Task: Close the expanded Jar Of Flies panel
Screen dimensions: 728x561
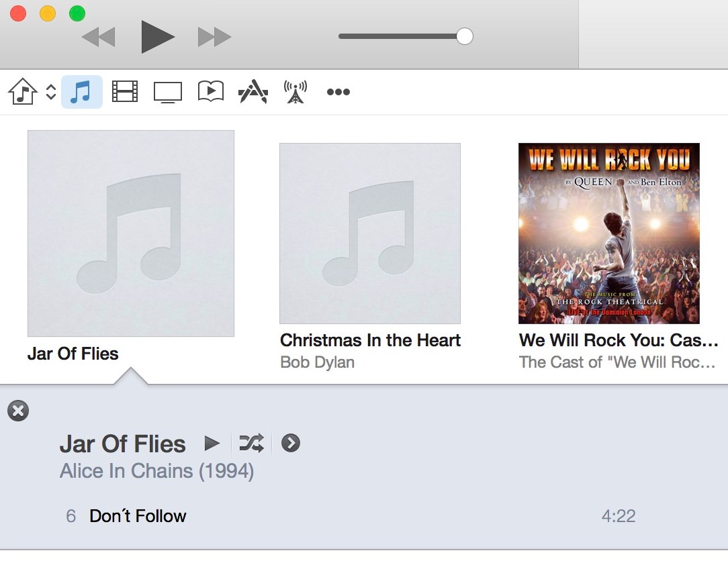Action: pos(18,411)
